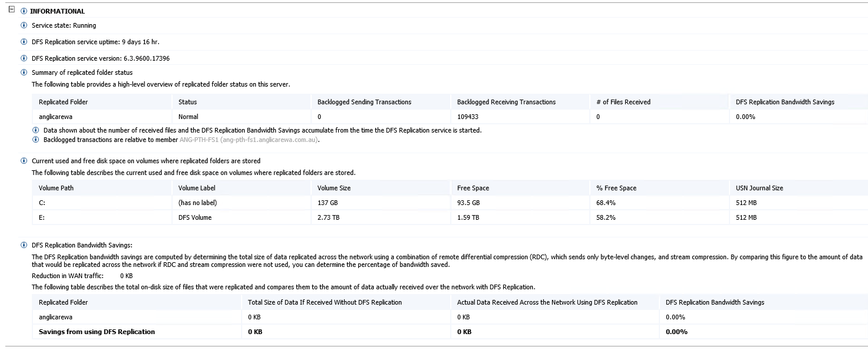Click info icon next to service version
The height and width of the screenshot is (350, 868).
click(24, 58)
